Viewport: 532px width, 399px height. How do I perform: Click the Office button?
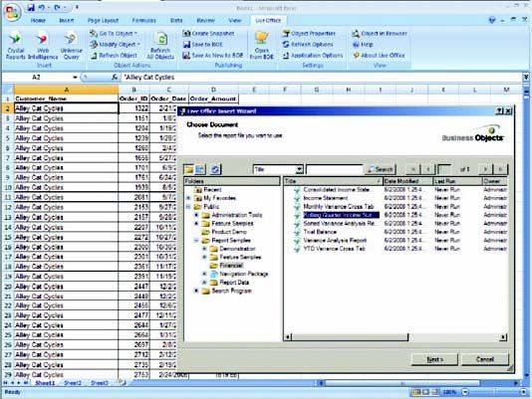click(12, 13)
